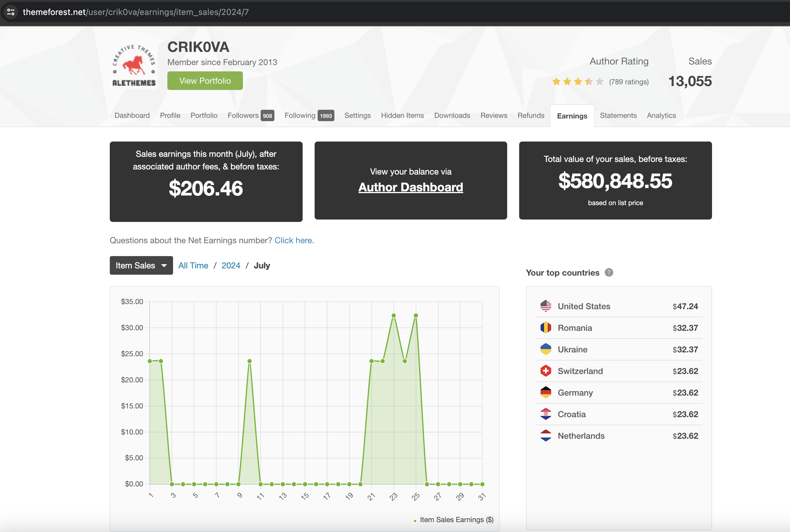The width and height of the screenshot is (790, 532).
Task: Click the CRIK0VA username heading
Action: coord(198,47)
